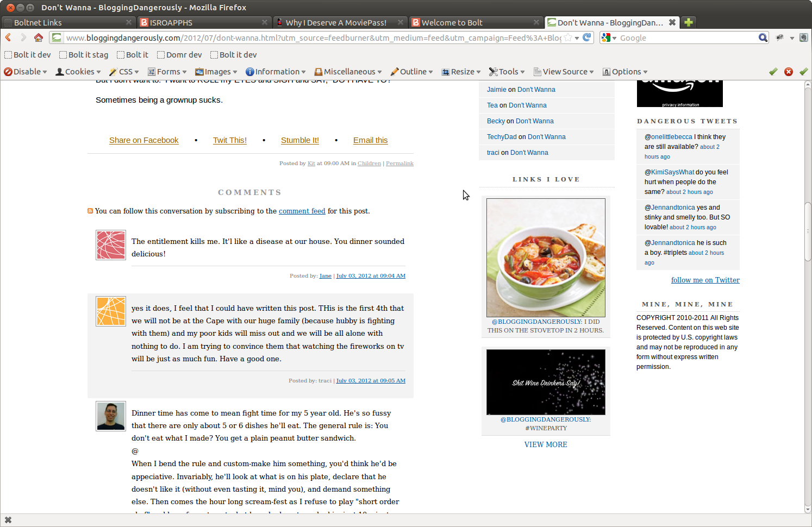Expand the Resize menu
The height and width of the screenshot is (527, 812).
click(461, 72)
